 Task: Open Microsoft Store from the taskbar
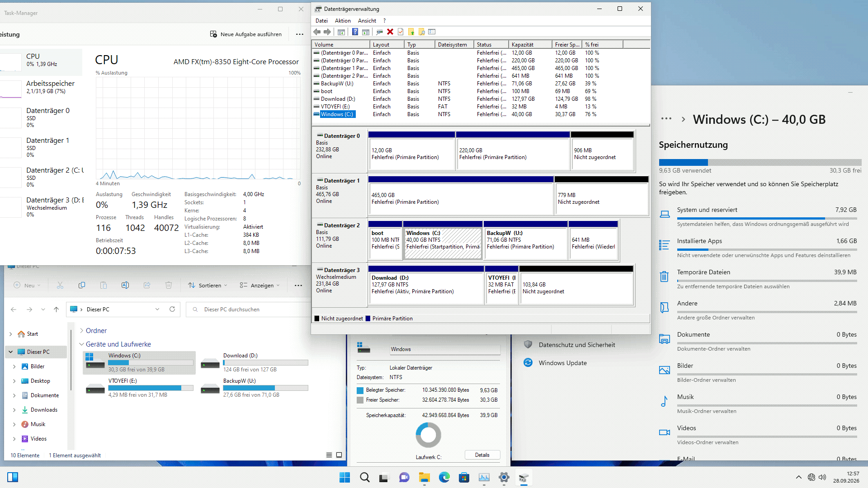[464, 477]
